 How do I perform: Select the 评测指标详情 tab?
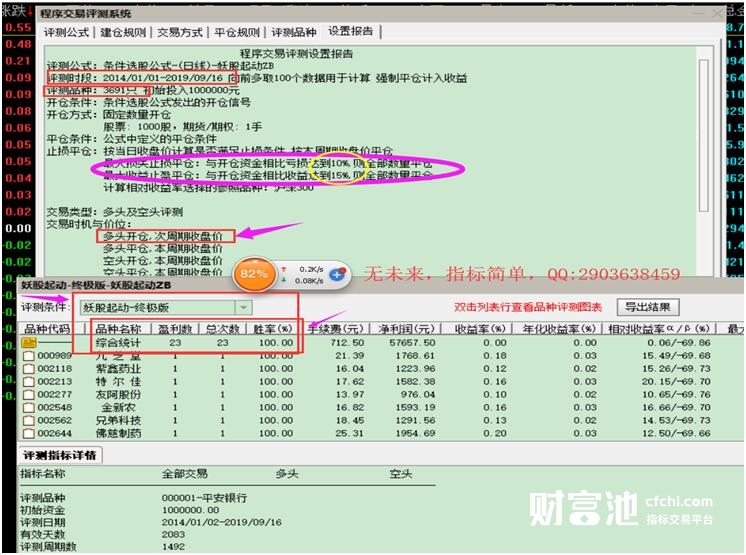tap(59, 455)
